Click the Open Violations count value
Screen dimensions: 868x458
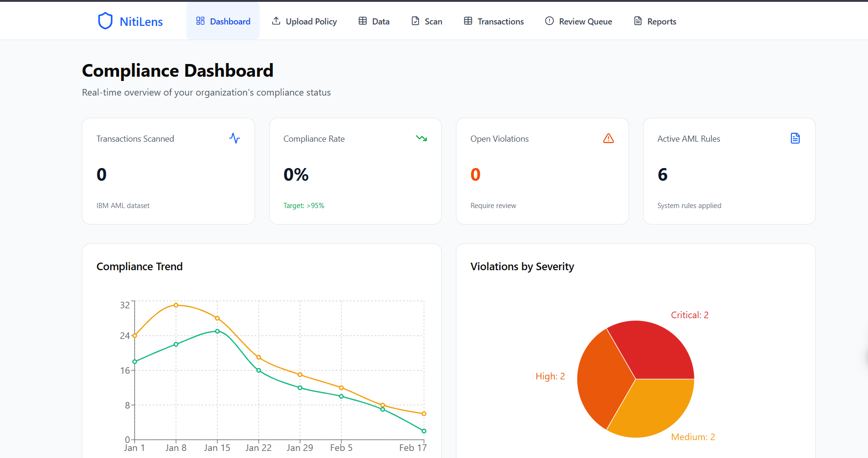point(475,175)
